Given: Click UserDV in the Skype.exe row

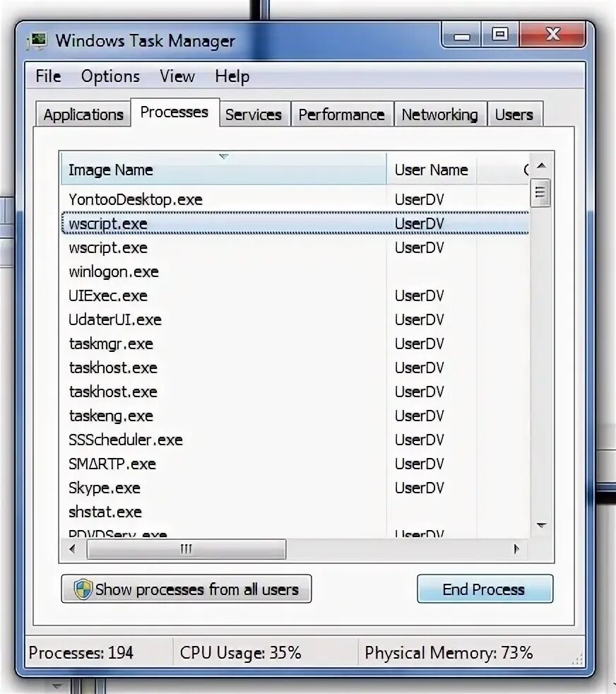Looking at the screenshot, I should tap(420, 488).
